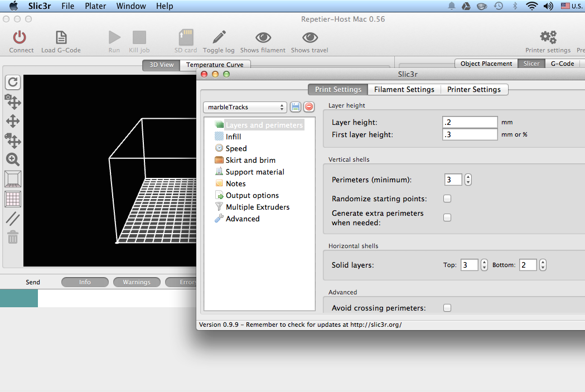Adjust the Top solid layers stepper

click(x=484, y=265)
